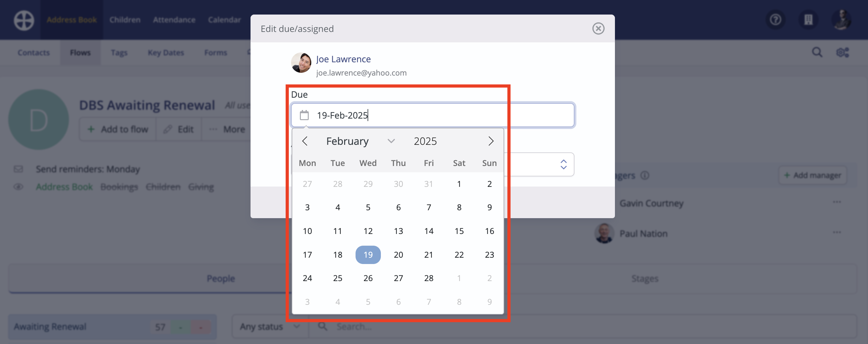Pick February 10 in the calendar
Viewport: 868px width, 344px height.
[307, 231]
